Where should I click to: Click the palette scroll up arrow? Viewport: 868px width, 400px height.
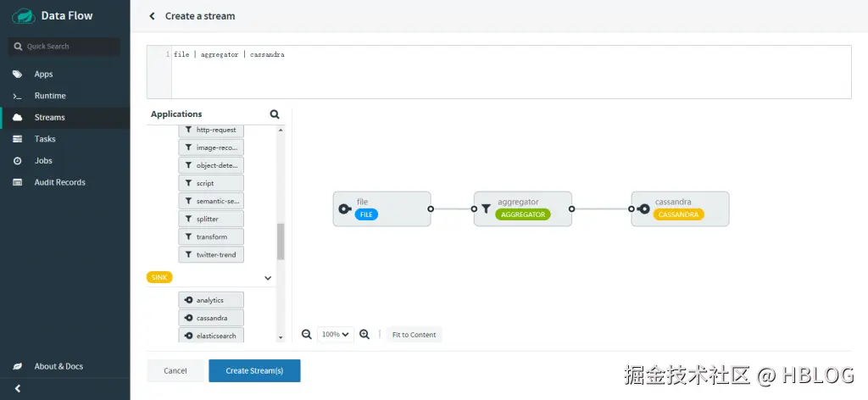pyautogui.click(x=281, y=130)
